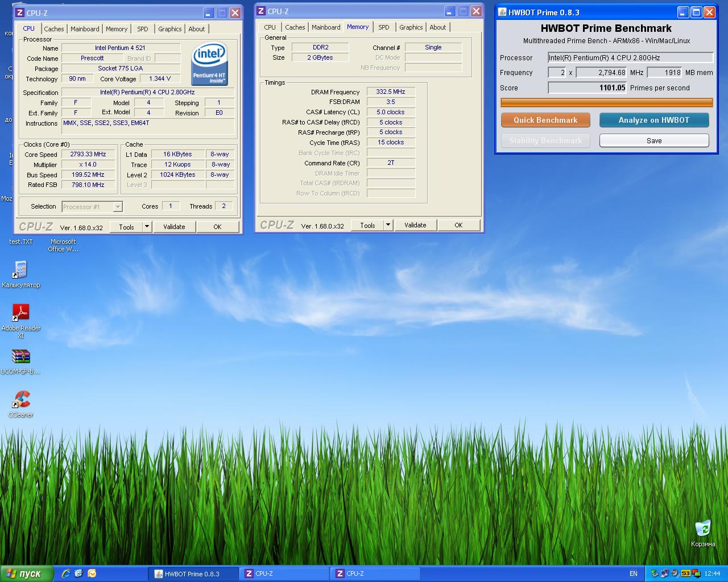Switch to CPU tab in Memory CPU-Z window
728x582 pixels.
pos(270,27)
